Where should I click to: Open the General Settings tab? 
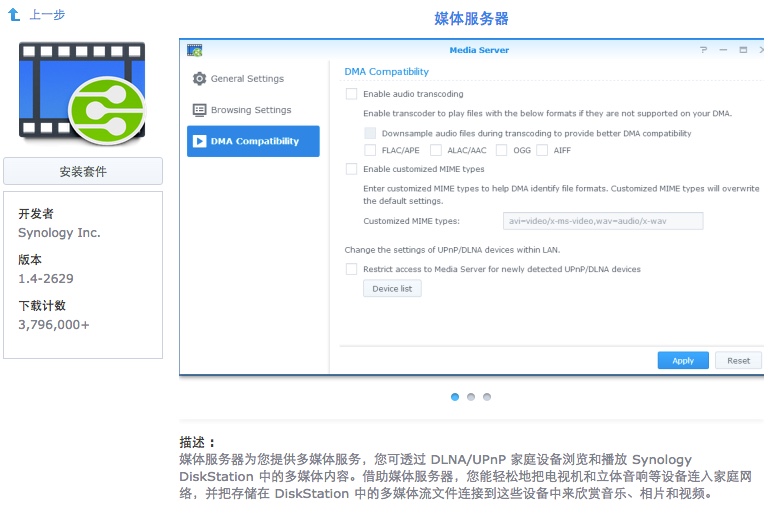click(247, 79)
